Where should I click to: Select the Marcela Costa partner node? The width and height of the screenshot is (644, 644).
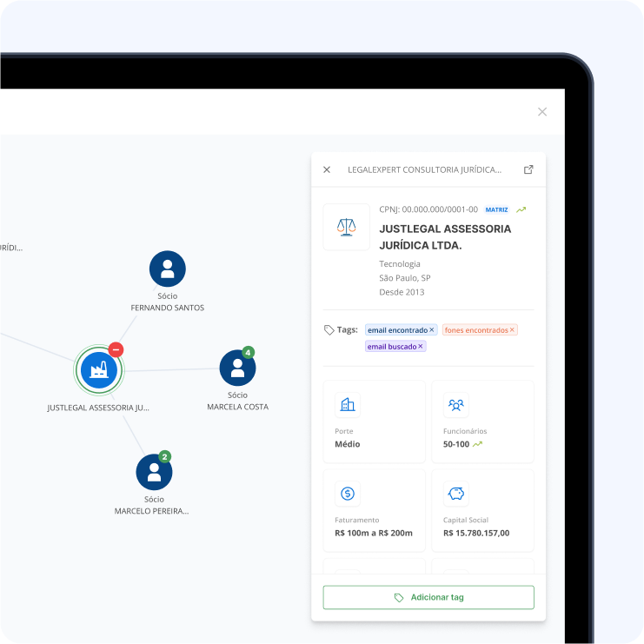pos(237,368)
